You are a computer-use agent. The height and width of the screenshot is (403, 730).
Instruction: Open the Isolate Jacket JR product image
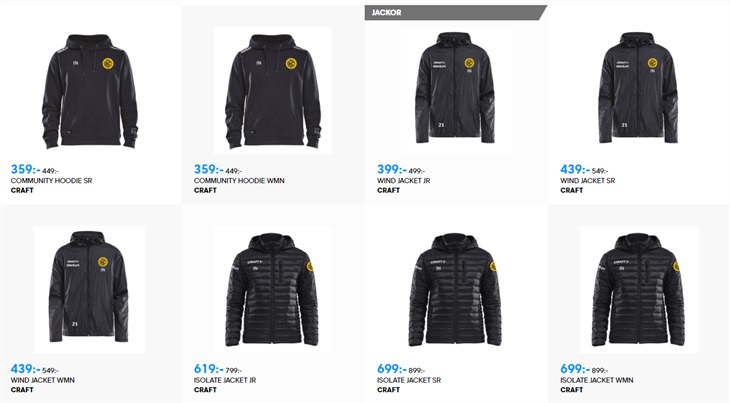coord(273,290)
